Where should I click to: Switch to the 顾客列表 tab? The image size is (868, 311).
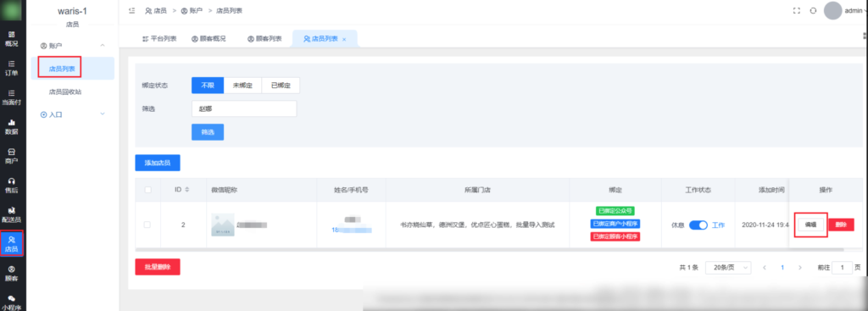point(264,39)
